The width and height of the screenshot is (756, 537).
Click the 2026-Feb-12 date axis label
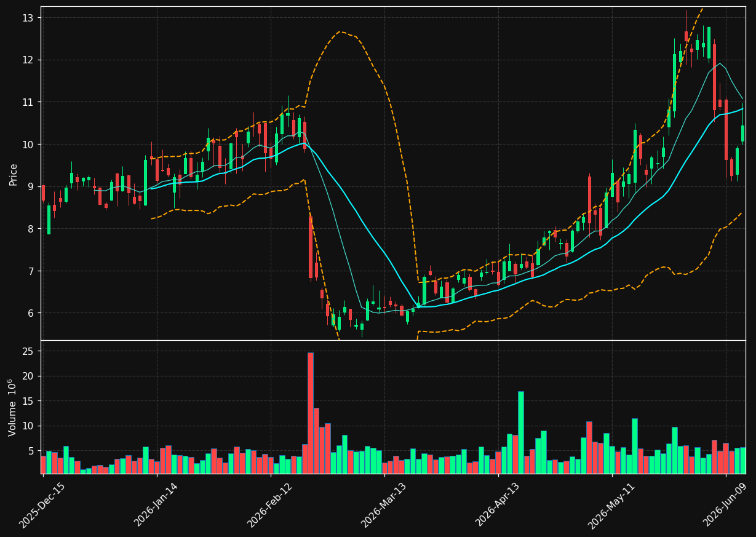[270, 505]
